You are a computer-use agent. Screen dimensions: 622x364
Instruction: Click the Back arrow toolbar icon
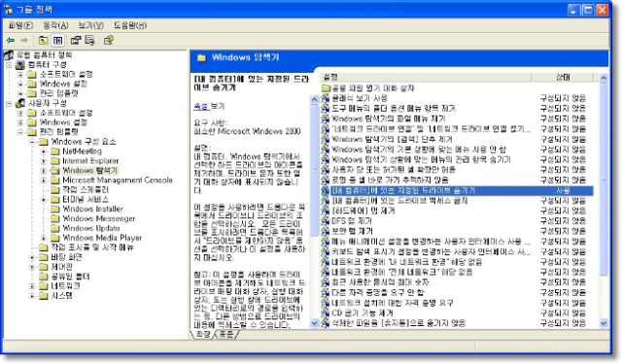point(11,40)
